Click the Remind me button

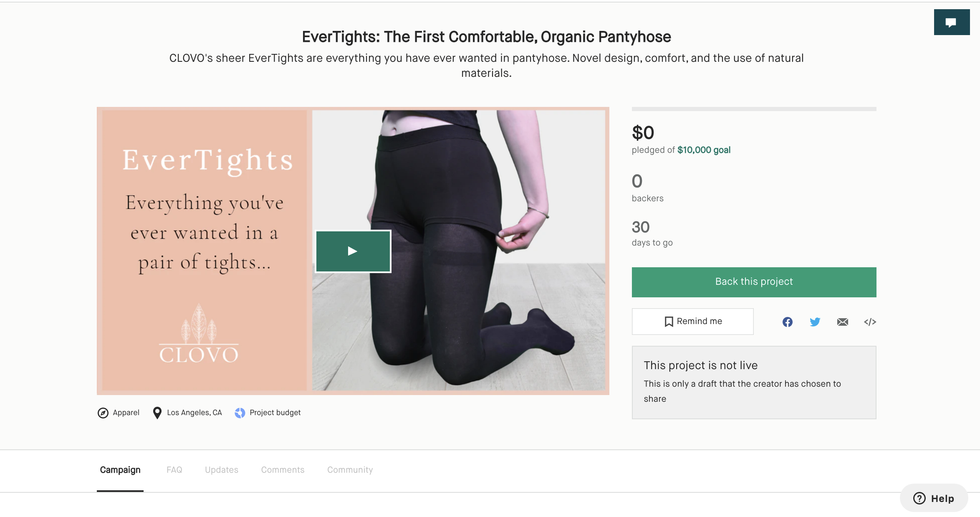pos(693,321)
